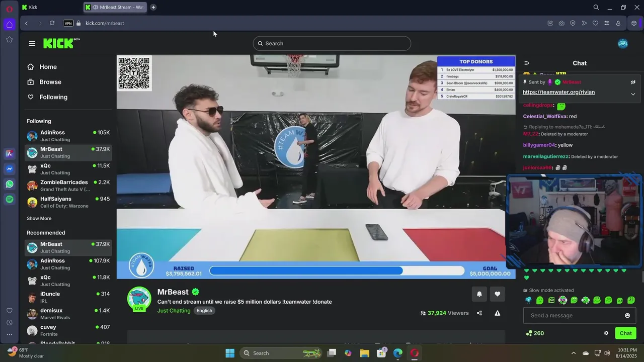644x362 pixels.
Task: Select ZombieBarricades channel in Following list
Action: coord(68,186)
